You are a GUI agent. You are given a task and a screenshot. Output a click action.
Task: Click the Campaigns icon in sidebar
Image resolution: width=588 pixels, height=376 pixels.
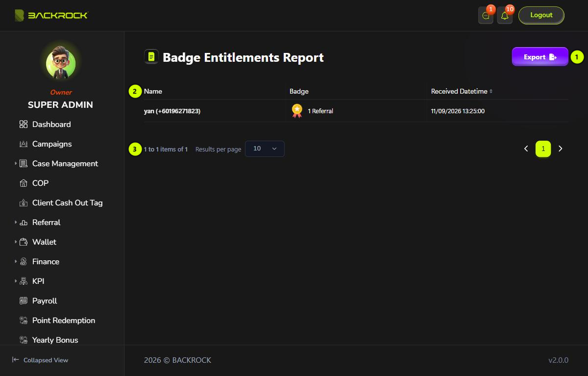(24, 144)
